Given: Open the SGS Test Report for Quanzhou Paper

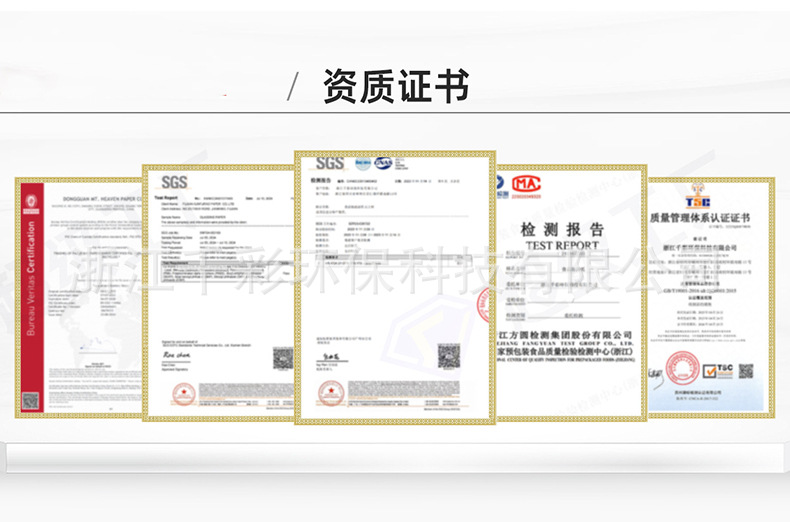Looking at the screenshot, I should coord(219,293).
